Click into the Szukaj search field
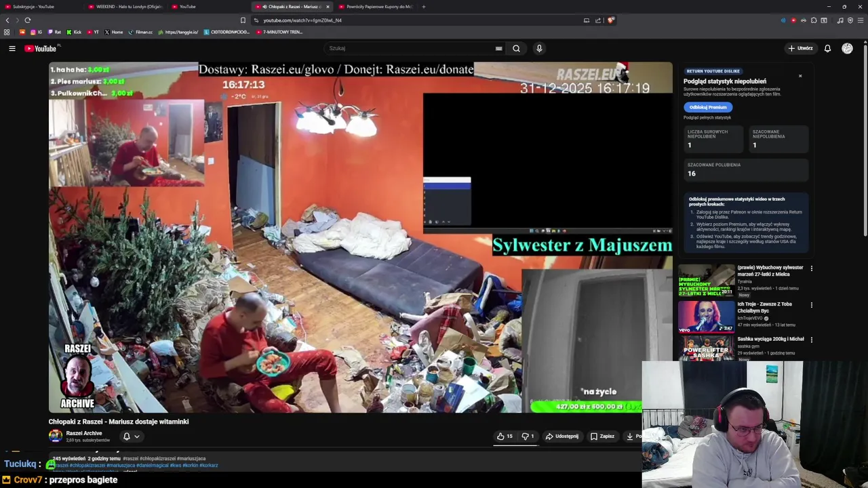The height and width of the screenshot is (488, 868). 410,48
